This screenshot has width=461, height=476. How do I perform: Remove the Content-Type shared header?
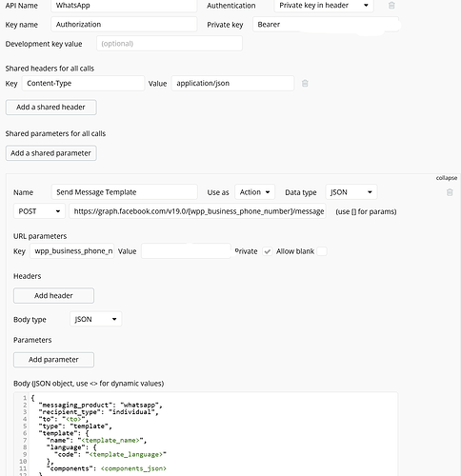click(305, 83)
